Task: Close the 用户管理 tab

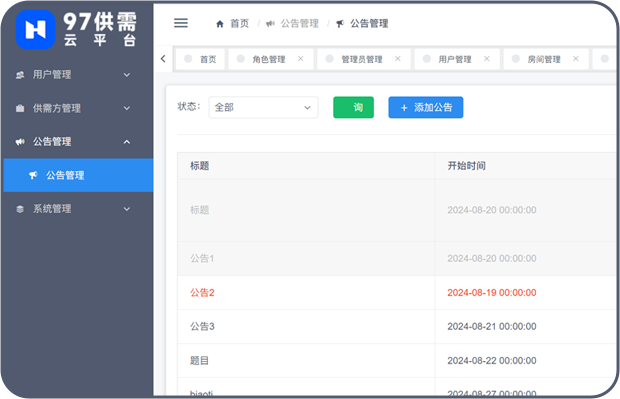Action: (x=487, y=59)
